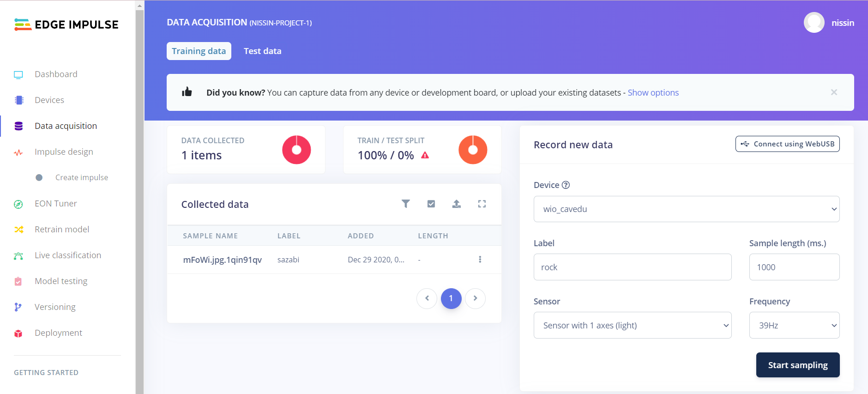The width and height of the screenshot is (868, 394).
Task: Open Deployment in the sidebar
Action: point(58,333)
